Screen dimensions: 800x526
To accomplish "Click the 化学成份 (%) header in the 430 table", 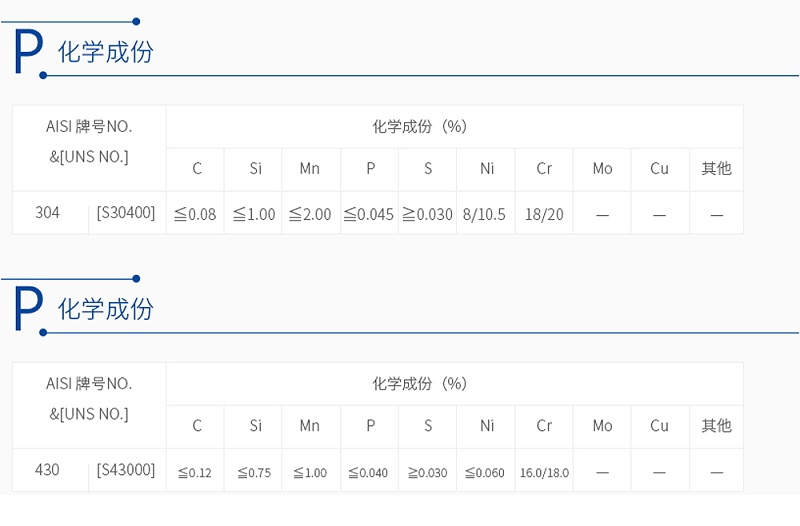I will (420, 384).
